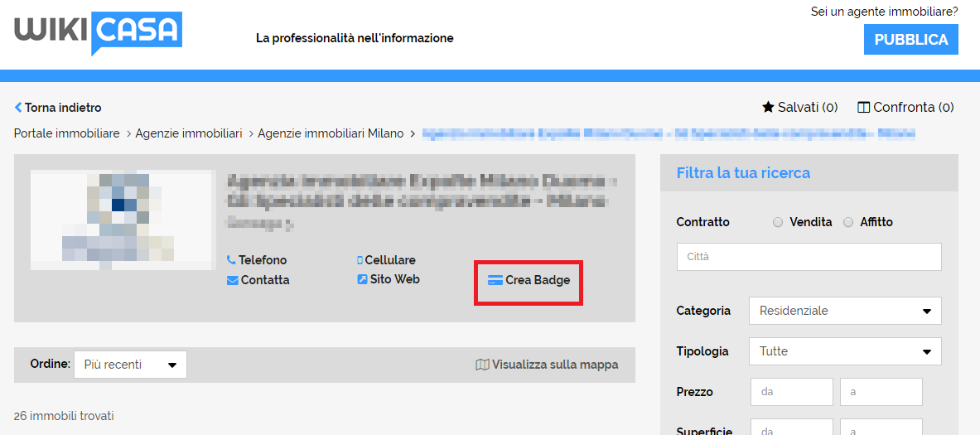Viewport: 980px width, 435px height.
Task: Click the envelope icon beside Contatta
Action: (233, 281)
